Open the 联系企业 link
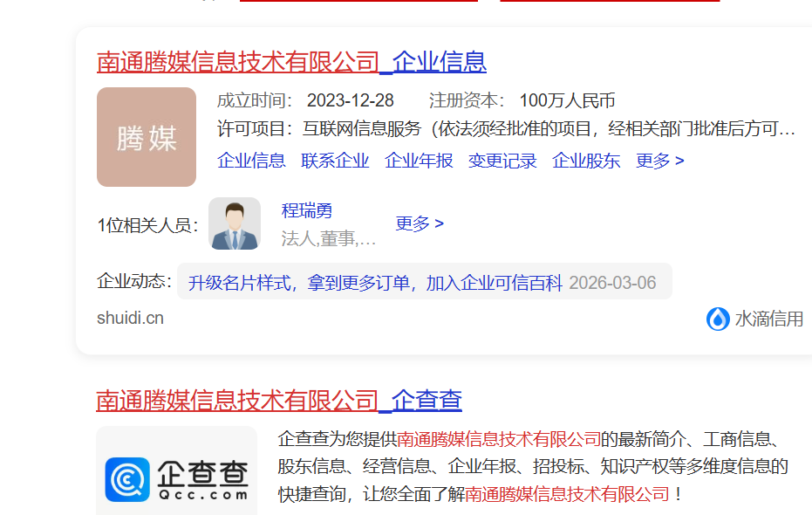Image resolution: width=812 pixels, height=515 pixels. (335, 161)
